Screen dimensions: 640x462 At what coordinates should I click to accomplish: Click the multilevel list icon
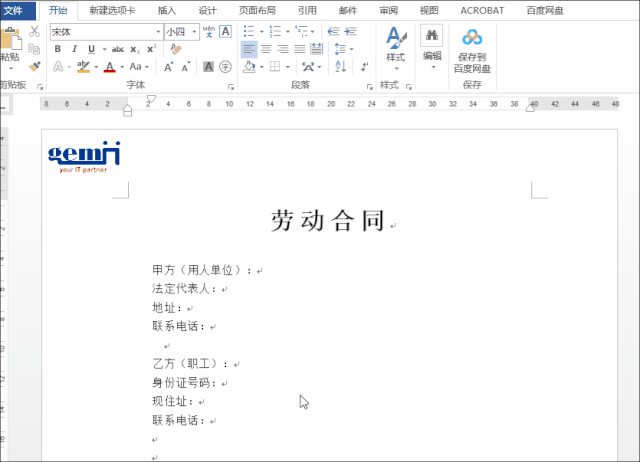click(302, 31)
